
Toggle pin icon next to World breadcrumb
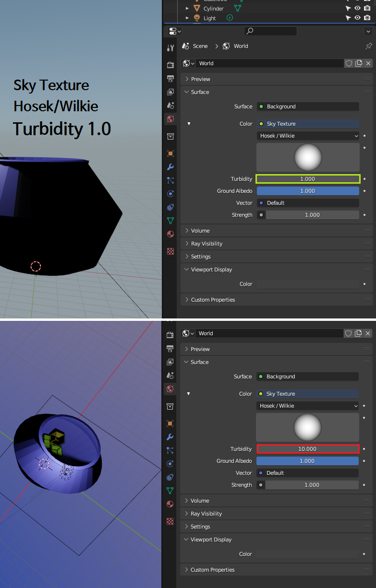click(368, 46)
